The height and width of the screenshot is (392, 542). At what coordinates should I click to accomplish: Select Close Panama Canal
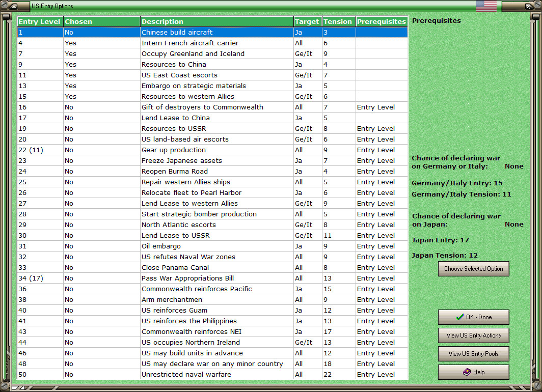click(x=212, y=268)
